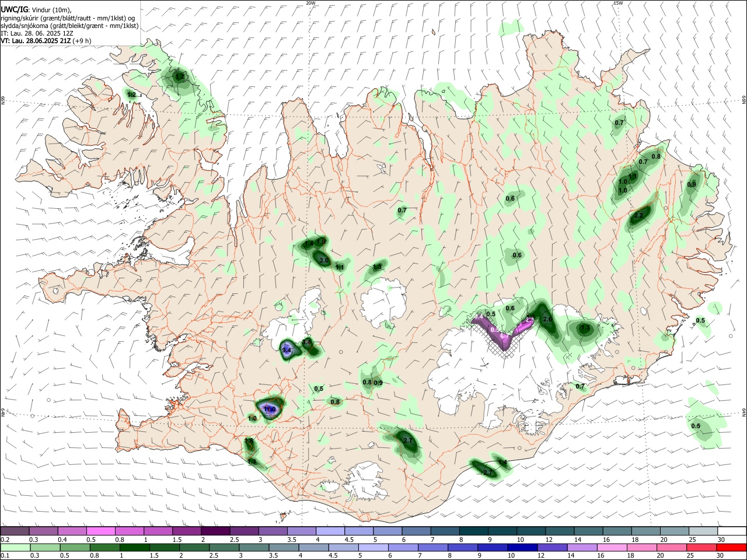This screenshot has height=560, width=747.
Task: Click the '0.1' label on the rain scale
Action: pos(5,556)
